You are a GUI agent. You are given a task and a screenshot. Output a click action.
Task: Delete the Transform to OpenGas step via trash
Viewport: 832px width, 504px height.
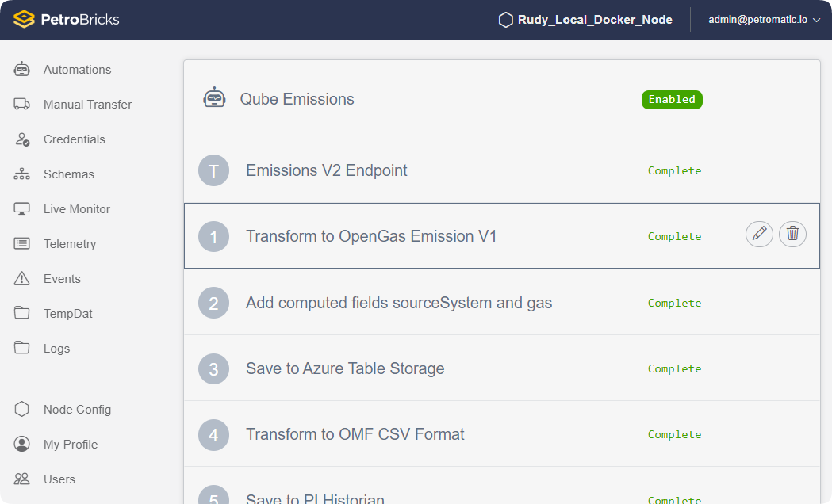coord(792,234)
